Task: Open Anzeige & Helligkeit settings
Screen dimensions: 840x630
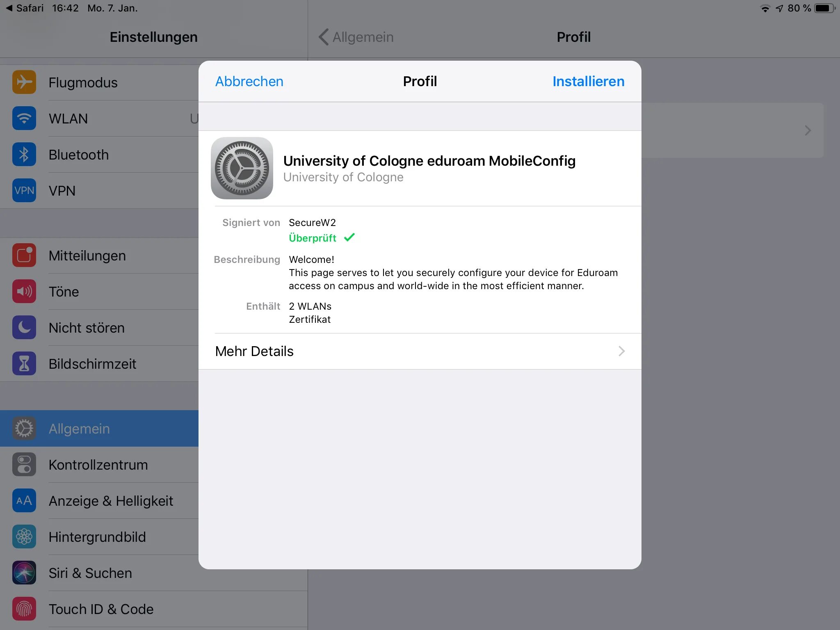Action: [111, 501]
